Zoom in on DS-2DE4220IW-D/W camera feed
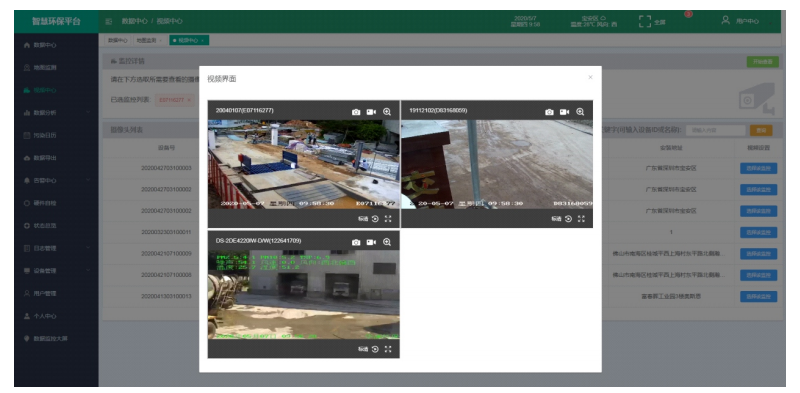 click(387, 242)
